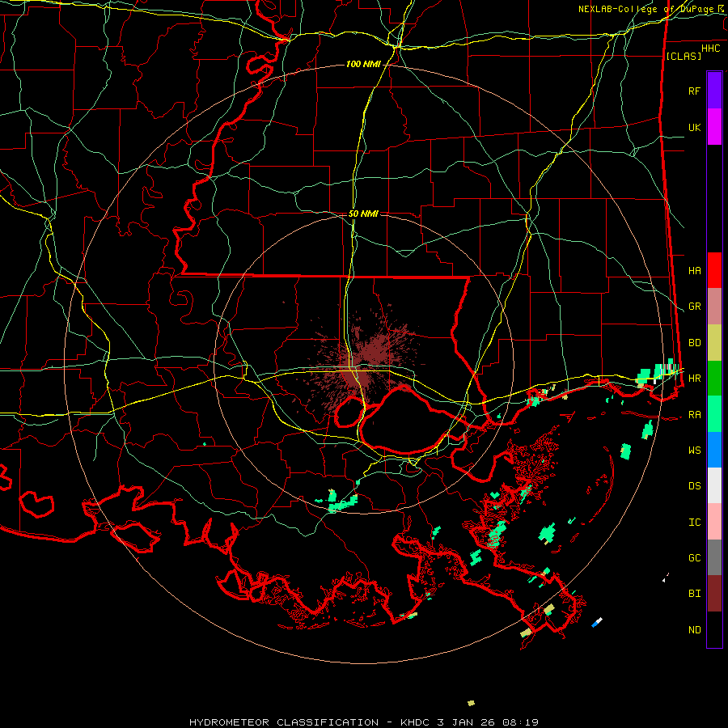Click the BI brown legend color block
Viewport: 728px width, 728px height.
[714, 594]
